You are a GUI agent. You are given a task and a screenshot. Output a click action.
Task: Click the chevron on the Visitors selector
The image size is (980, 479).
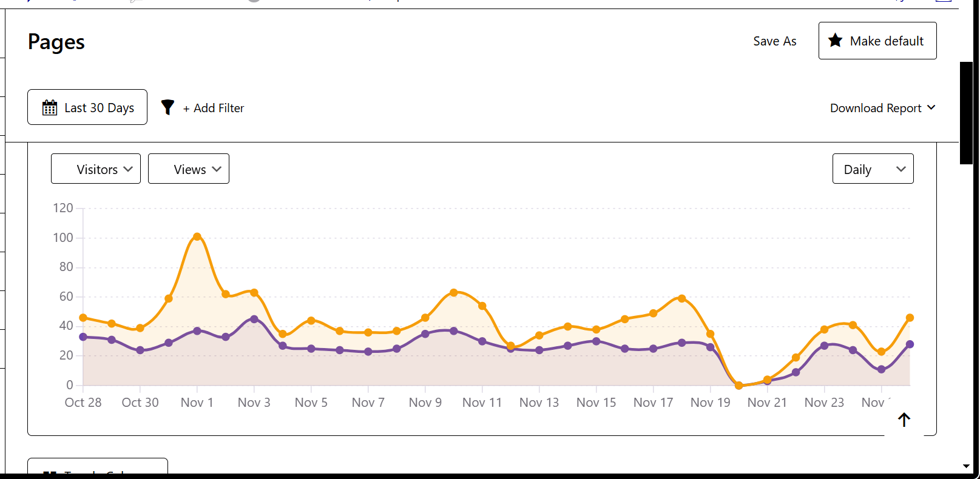pyautogui.click(x=129, y=169)
